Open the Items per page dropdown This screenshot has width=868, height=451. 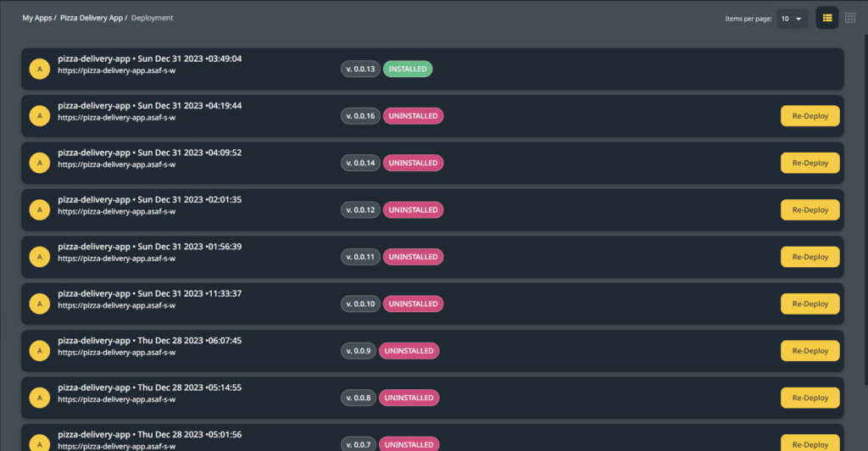(x=792, y=19)
